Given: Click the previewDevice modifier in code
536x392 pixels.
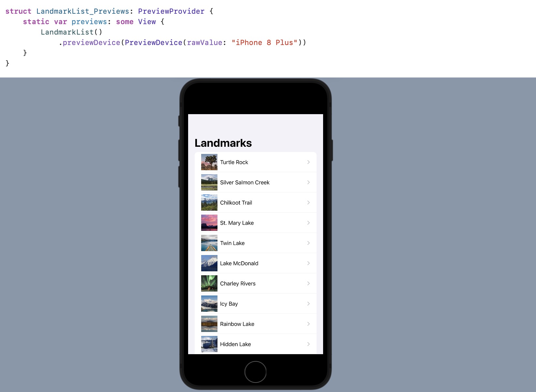Looking at the screenshot, I should coord(91,42).
